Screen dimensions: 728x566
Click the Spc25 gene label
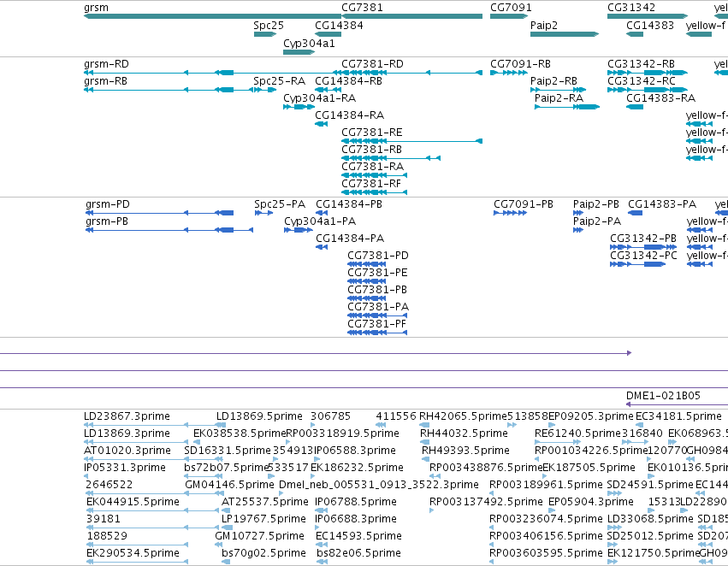click(x=269, y=26)
